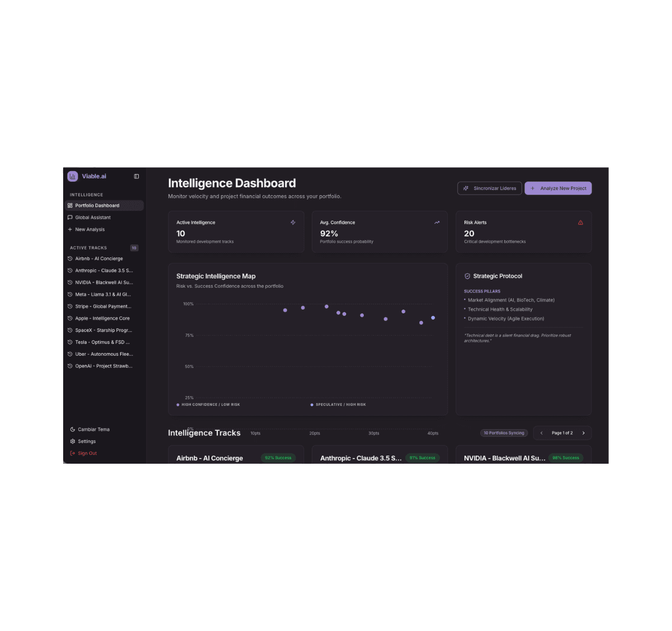The image size is (672, 631).
Task: Open the NVIDIA - Blackwell AI track card
Action: [x=523, y=455]
